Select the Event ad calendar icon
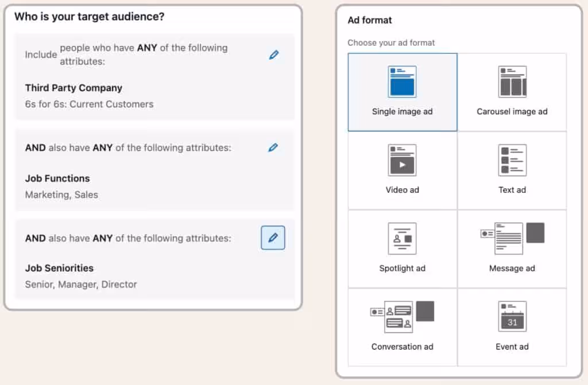Image resolution: width=588 pixels, height=385 pixels. pos(512,317)
